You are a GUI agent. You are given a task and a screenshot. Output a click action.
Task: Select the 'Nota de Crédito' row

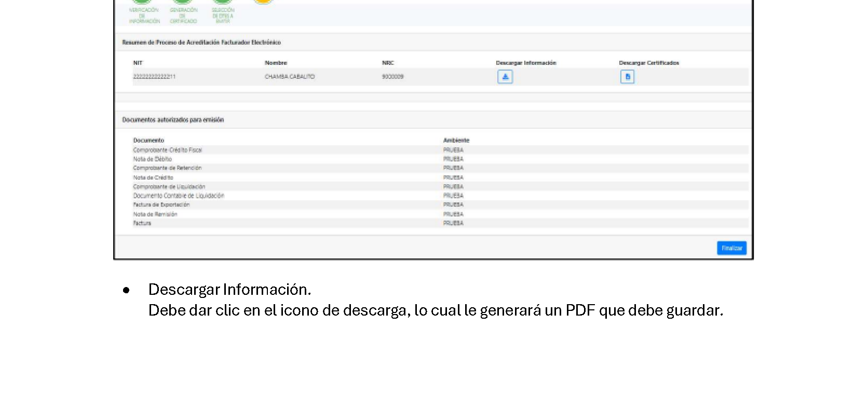440,178
